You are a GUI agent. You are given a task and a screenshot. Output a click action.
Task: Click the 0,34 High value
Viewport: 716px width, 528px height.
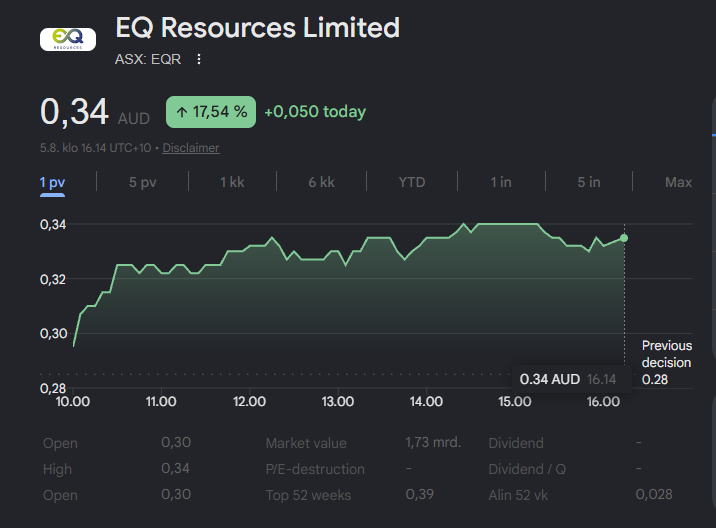(175, 468)
